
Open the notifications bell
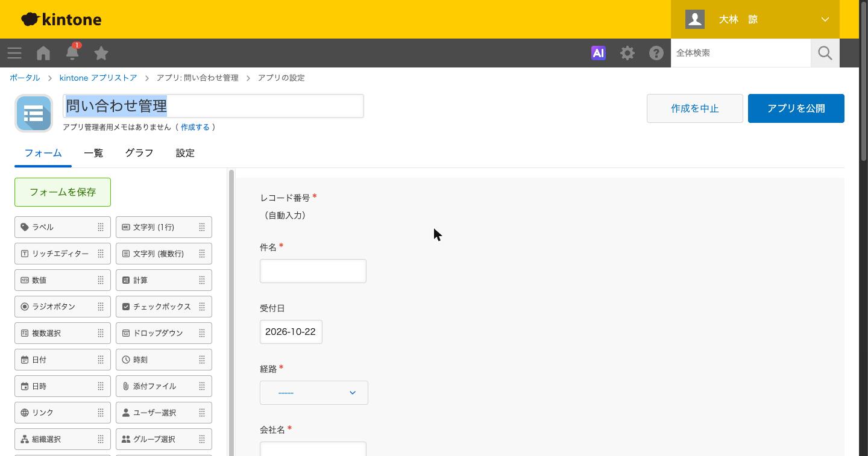(72, 52)
